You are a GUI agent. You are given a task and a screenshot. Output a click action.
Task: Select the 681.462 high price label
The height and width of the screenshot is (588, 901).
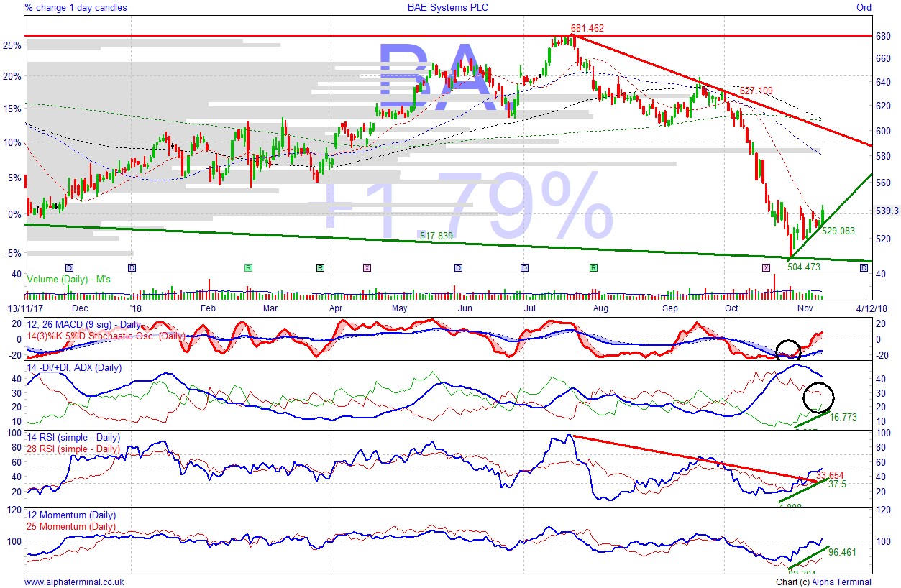[587, 29]
